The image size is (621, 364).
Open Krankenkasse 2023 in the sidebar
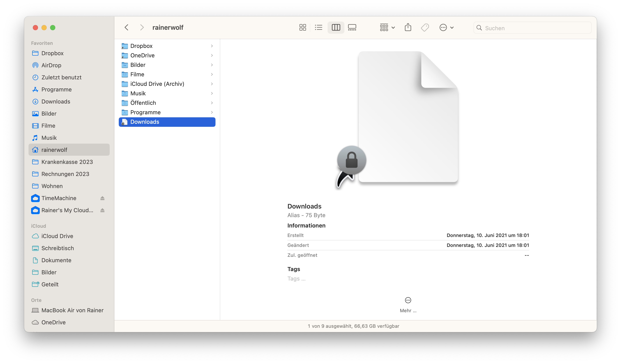click(67, 162)
